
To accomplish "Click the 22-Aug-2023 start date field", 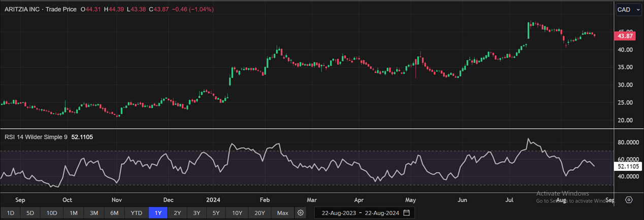I will coord(339,213).
